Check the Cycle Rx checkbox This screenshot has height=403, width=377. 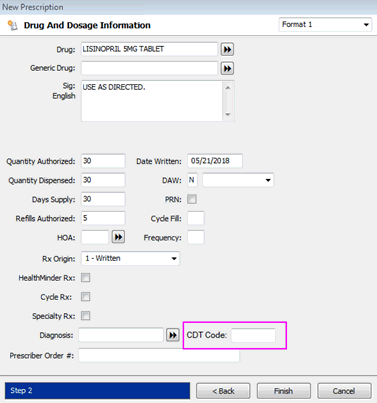point(86,297)
